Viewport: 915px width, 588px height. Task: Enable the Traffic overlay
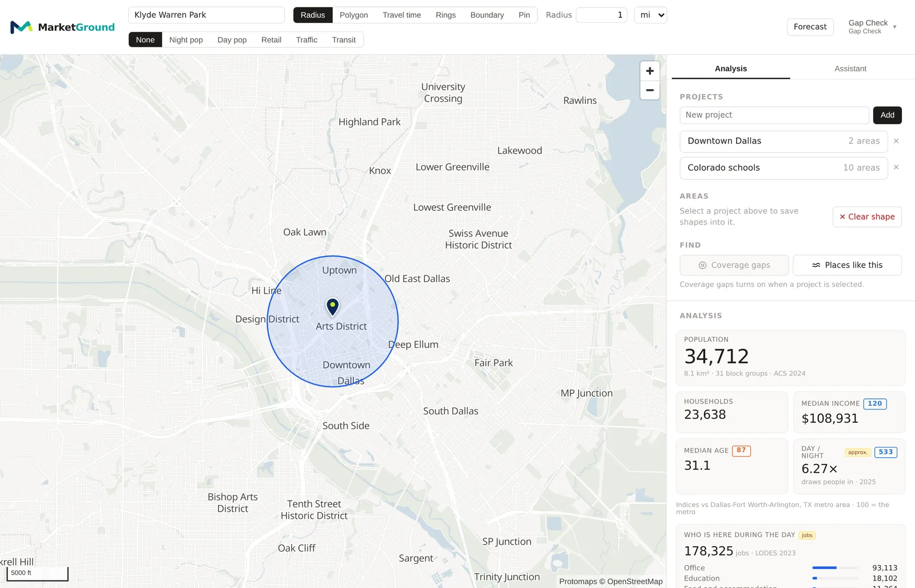[x=307, y=39]
